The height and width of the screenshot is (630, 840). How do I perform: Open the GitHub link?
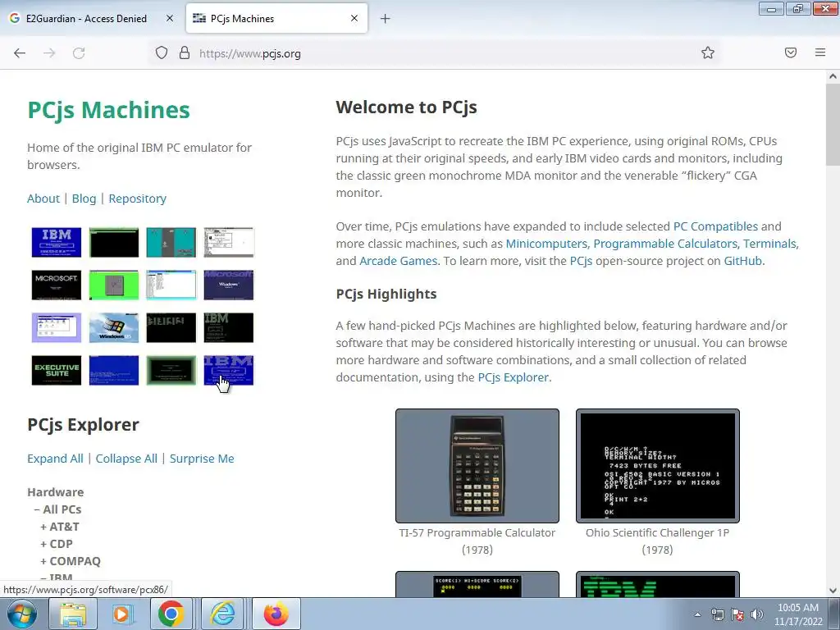coord(742,260)
